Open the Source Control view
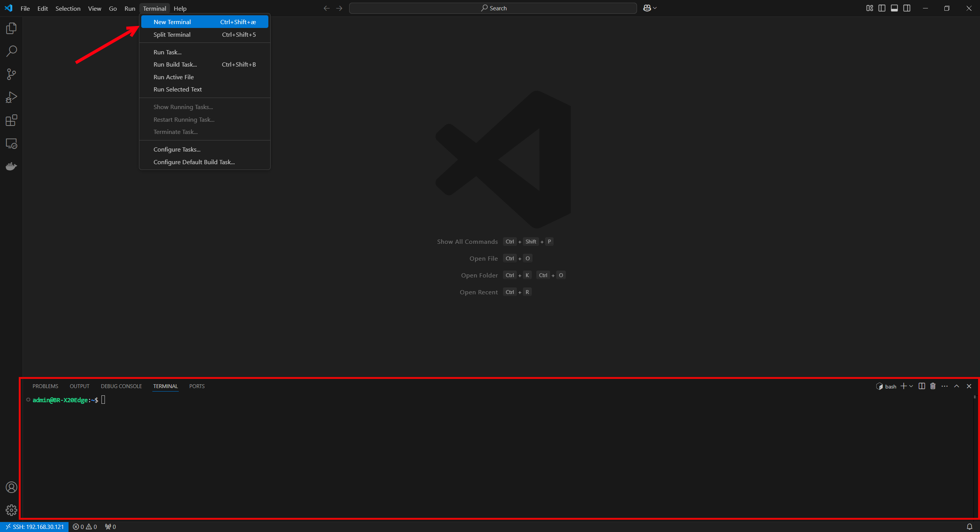 click(11, 74)
